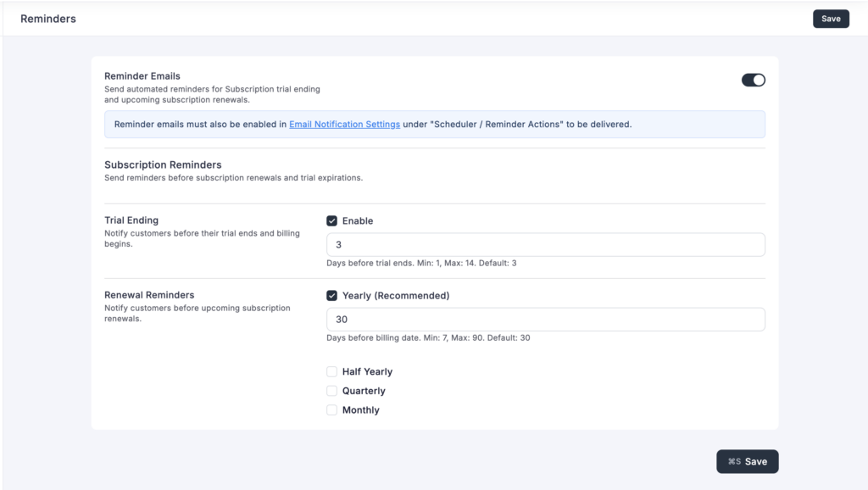The width and height of the screenshot is (868, 490).
Task: Click the renewal days field showing 30
Action: click(x=545, y=320)
